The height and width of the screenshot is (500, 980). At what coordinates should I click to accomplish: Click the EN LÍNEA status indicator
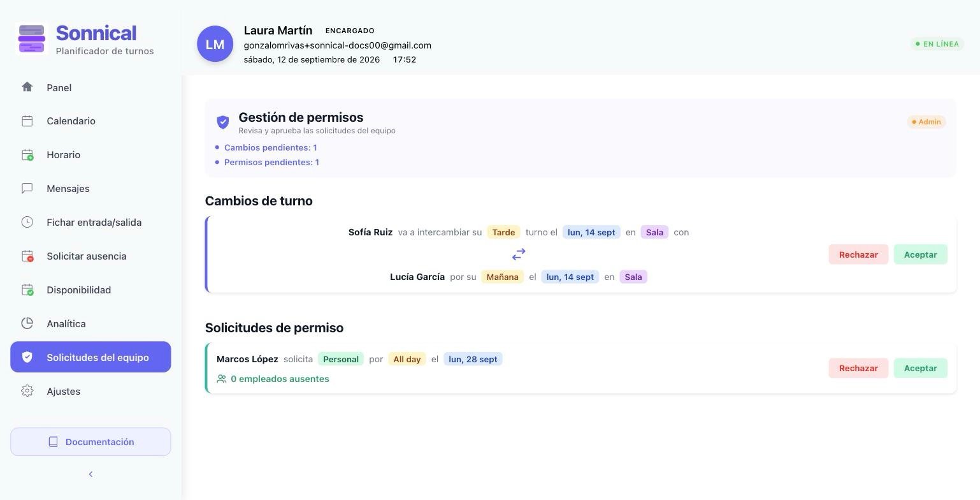(x=937, y=44)
